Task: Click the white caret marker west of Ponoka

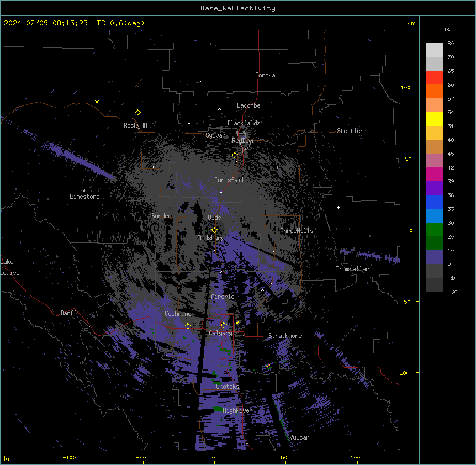Action: pos(202,81)
